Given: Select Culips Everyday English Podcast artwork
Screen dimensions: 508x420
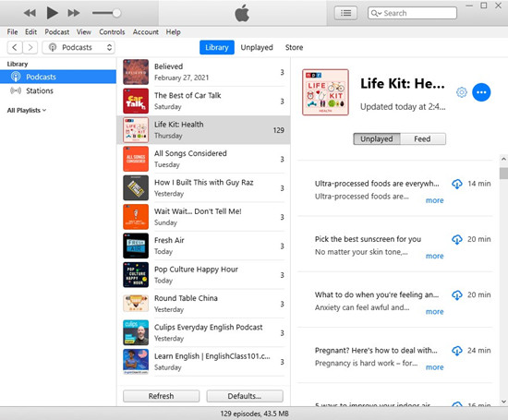Looking at the screenshot, I should coord(136,332).
